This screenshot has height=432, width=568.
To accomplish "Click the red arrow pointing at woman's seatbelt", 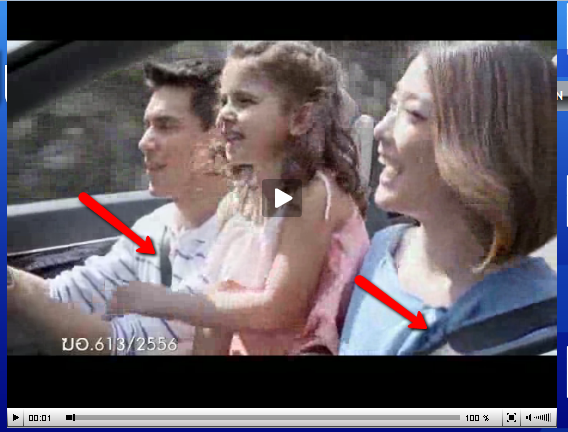I will click(392, 302).
